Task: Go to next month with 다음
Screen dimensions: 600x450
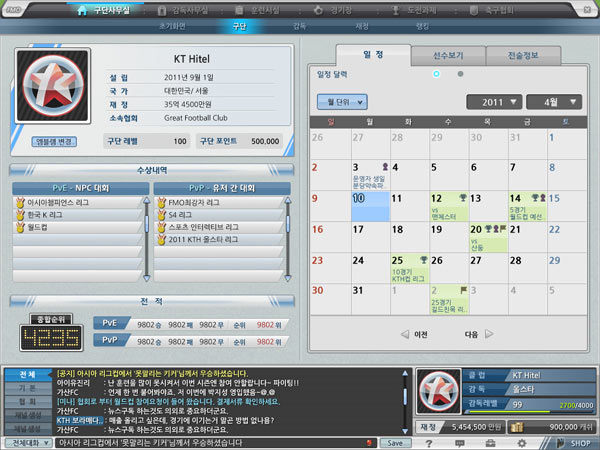Action: [x=478, y=334]
